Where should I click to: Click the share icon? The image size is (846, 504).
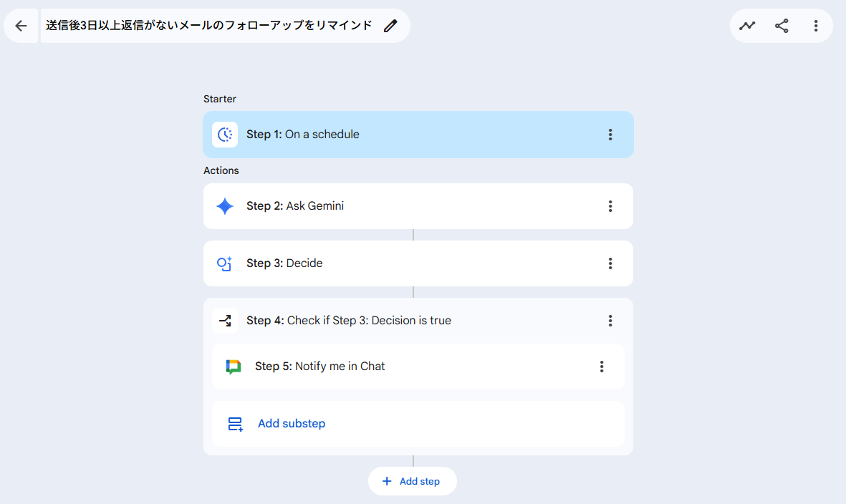[x=782, y=26]
